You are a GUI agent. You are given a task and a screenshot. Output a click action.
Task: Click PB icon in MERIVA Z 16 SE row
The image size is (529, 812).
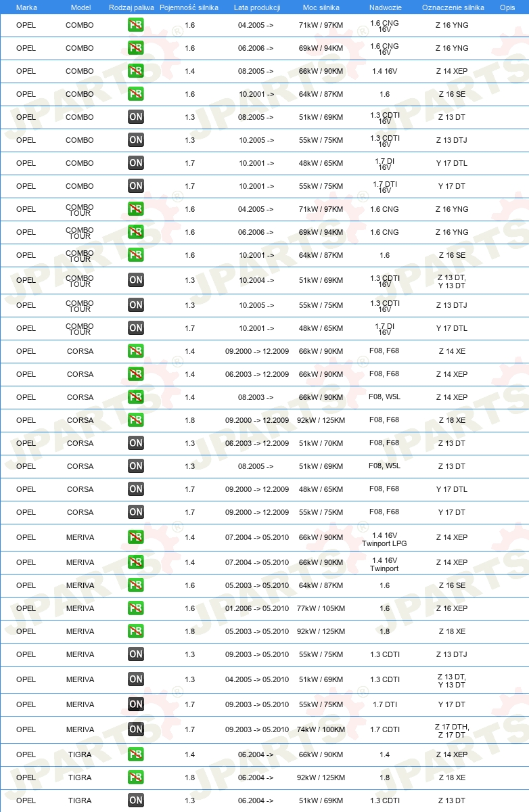tap(135, 585)
